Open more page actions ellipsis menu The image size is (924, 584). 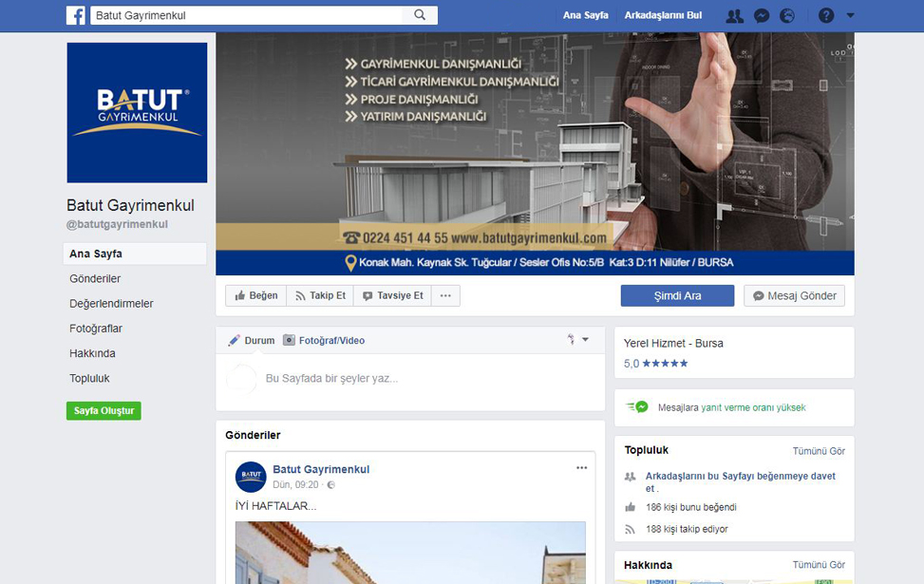(445, 295)
